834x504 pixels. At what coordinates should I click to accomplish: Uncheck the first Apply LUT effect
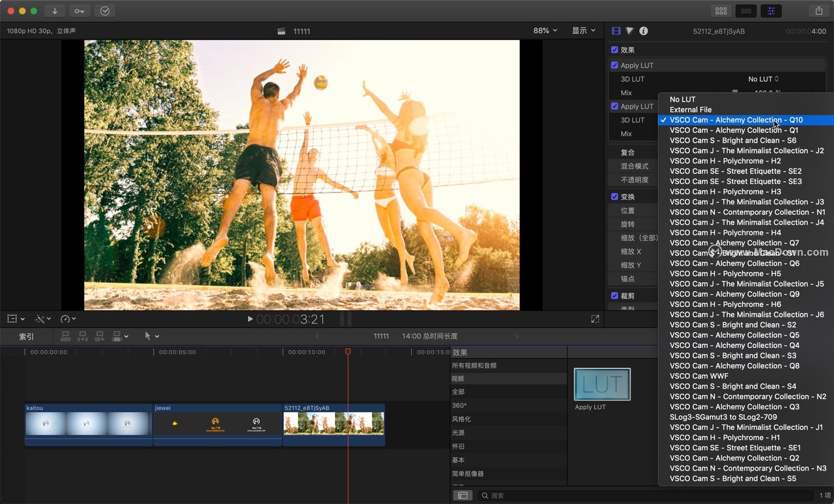coord(614,65)
